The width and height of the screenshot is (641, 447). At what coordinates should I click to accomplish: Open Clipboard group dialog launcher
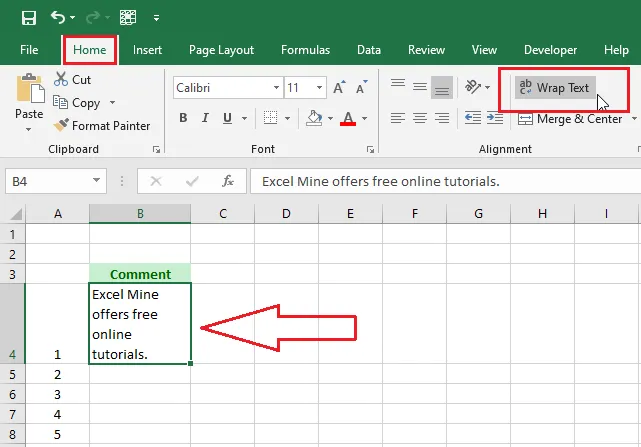[x=156, y=150]
